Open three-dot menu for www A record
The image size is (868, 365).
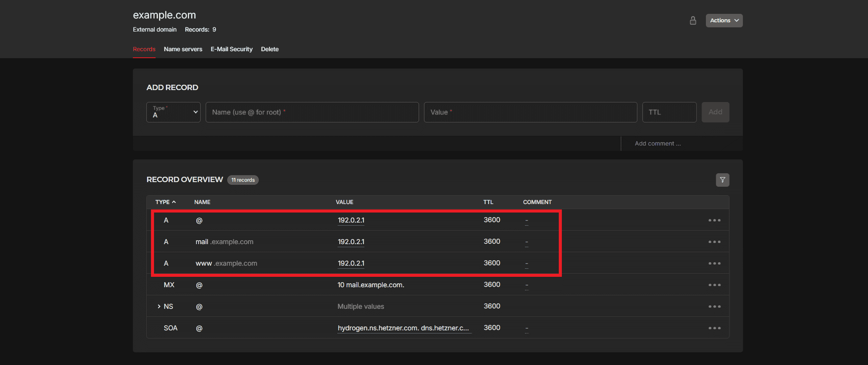(714, 263)
